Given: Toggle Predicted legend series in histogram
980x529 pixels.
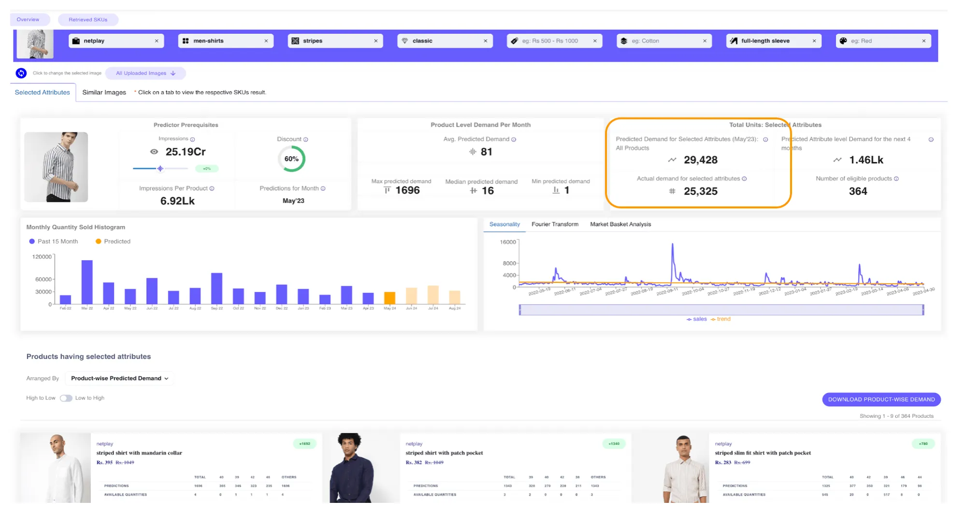Looking at the screenshot, I should pos(113,241).
